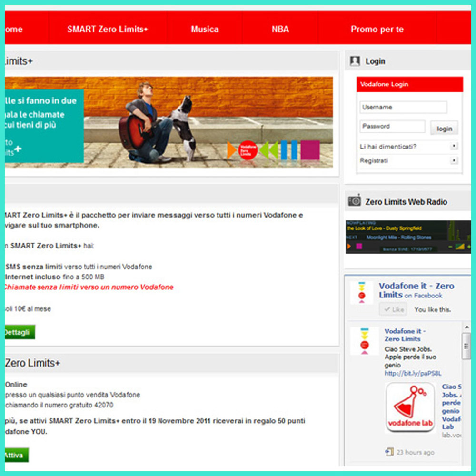Open the NBA menu item
Viewport: 476px width, 476px height.
(x=280, y=29)
